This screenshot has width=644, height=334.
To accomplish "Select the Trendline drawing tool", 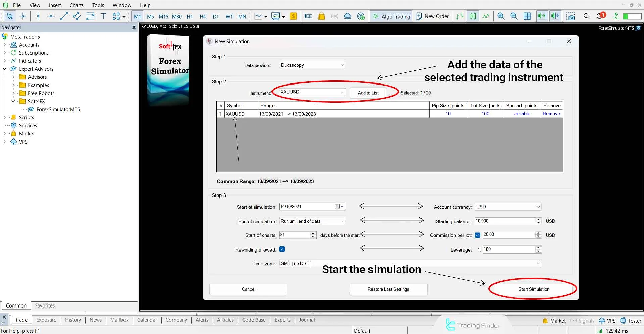I will (64, 16).
